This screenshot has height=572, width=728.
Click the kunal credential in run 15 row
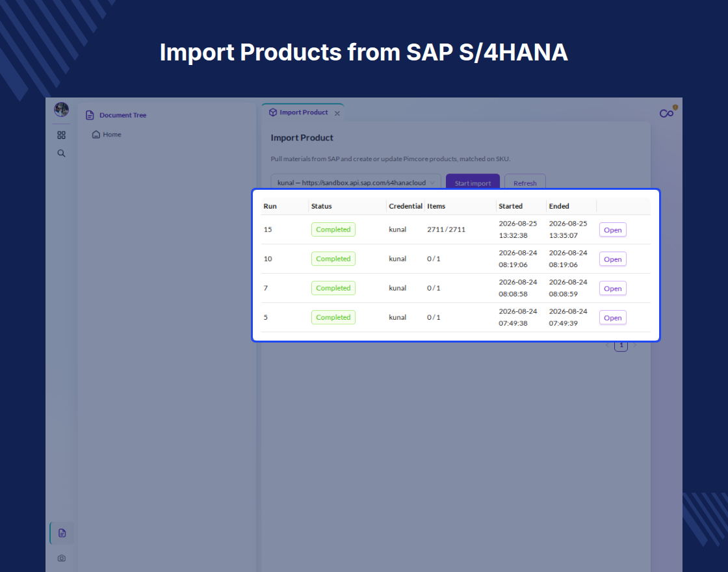point(397,229)
